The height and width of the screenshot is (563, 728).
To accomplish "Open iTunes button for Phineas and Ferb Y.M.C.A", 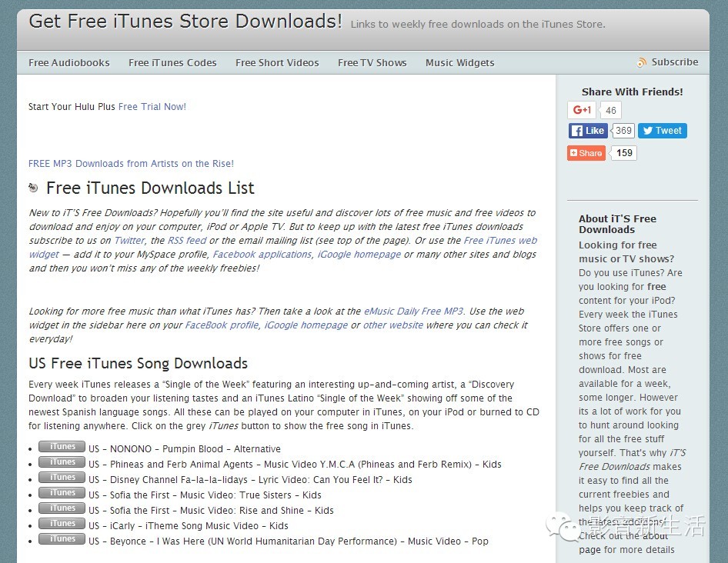I will point(62,461).
